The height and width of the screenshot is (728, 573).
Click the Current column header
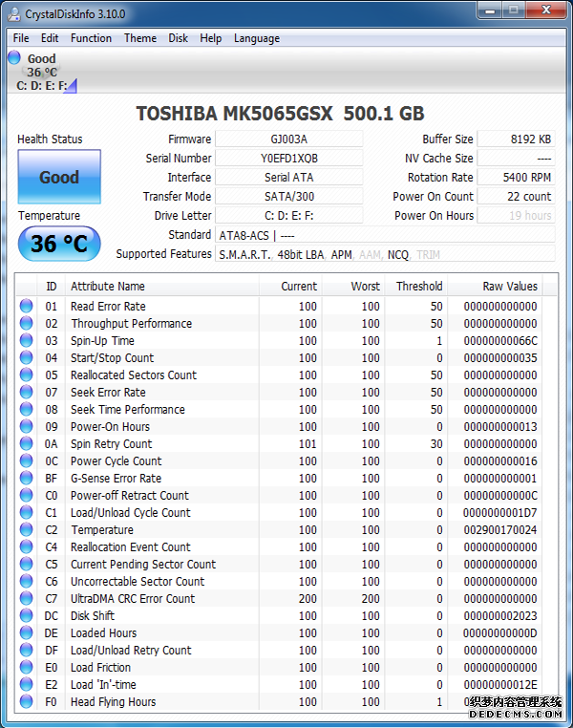tap(290, 286)
